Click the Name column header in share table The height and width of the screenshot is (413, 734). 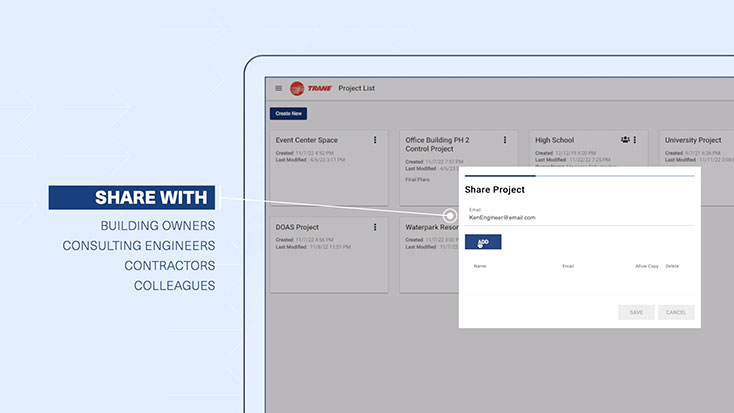(x=480, y=266)
